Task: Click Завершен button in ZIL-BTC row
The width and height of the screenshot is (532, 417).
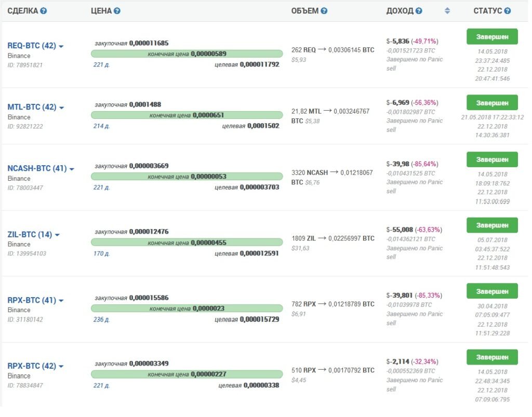Action: [492, 225]
